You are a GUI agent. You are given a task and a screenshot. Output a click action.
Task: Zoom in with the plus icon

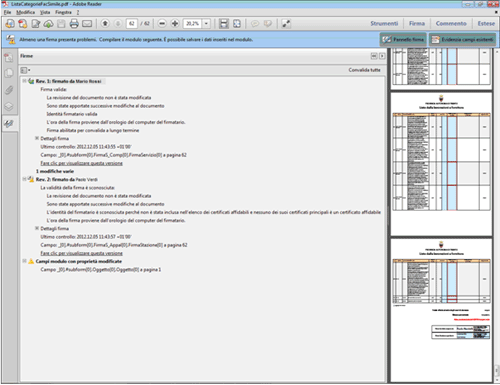tap(175, 24)
